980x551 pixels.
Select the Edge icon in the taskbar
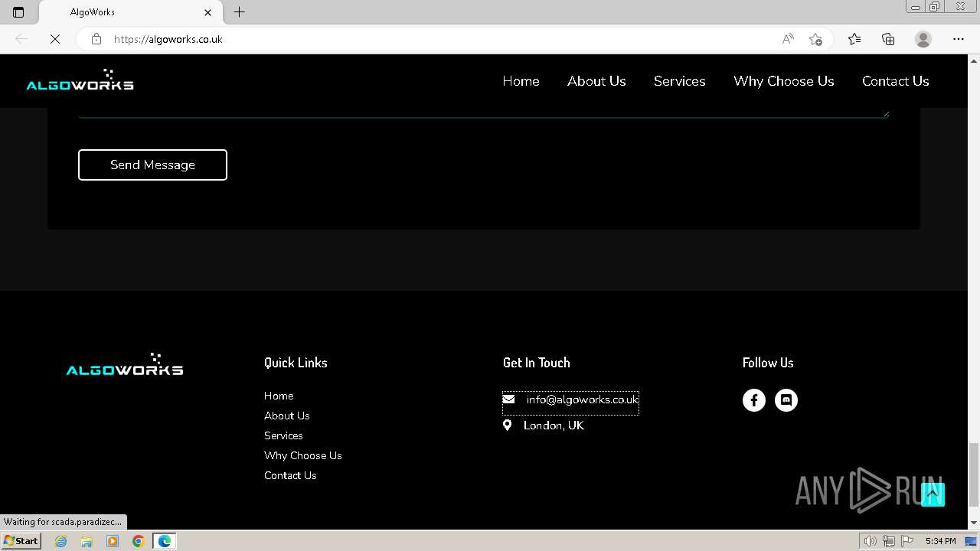point(165,541)
